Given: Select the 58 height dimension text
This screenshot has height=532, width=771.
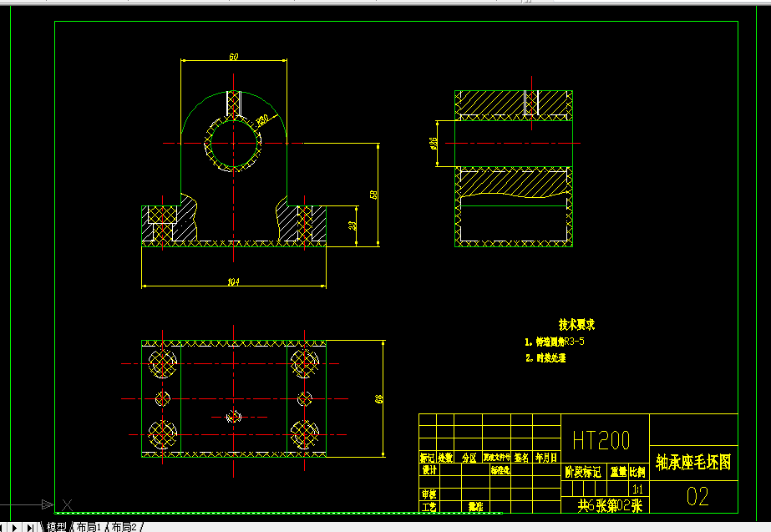Looking at the screenshot, I should click(373, 195).
